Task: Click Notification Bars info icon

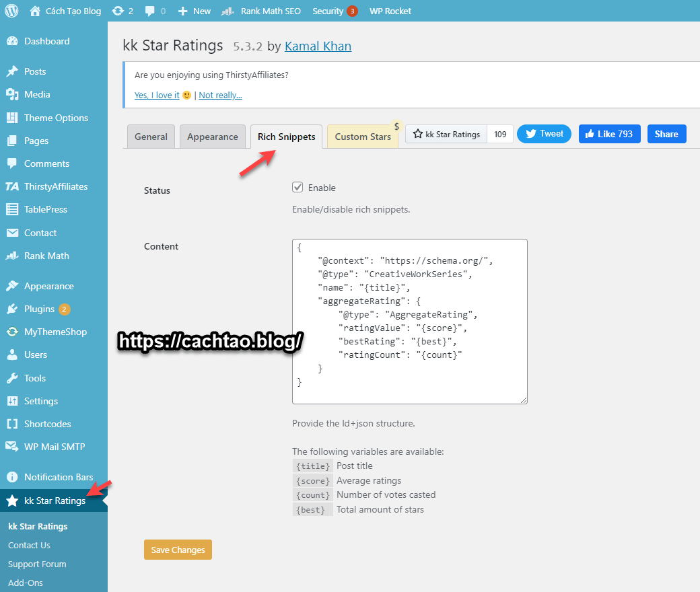Action: pos(12,477)
